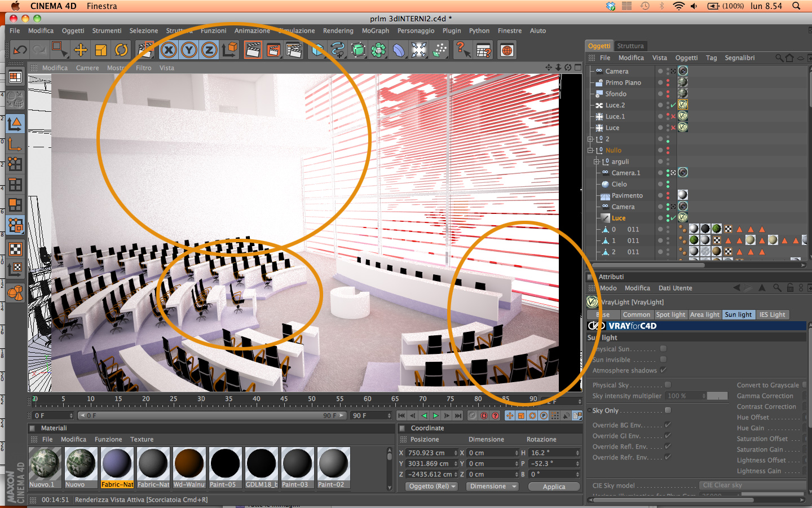This screenshot has height=508, width=812.
Task: Click the spline pen tool icon
Action: 338,50
